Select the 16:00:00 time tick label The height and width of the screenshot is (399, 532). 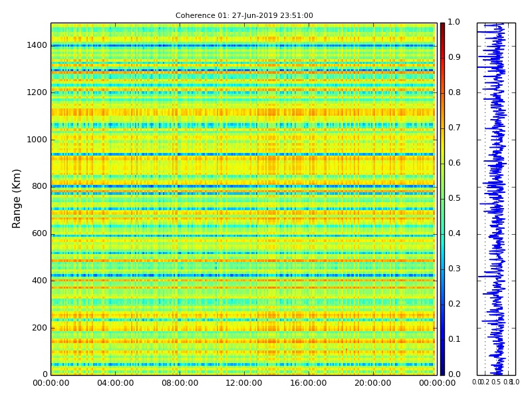309,383
